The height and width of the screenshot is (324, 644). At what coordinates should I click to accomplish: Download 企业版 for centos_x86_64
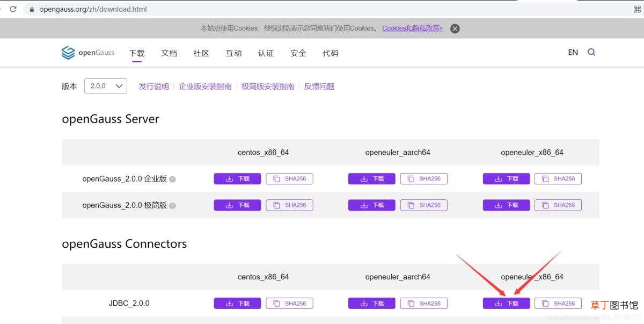(237, 179)
